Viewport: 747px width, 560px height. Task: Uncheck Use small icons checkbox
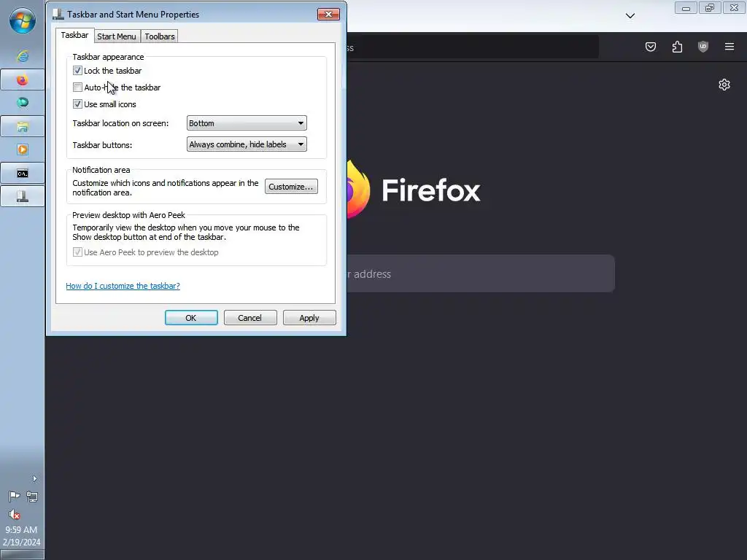pyautogui.click(x=77, y=104)
